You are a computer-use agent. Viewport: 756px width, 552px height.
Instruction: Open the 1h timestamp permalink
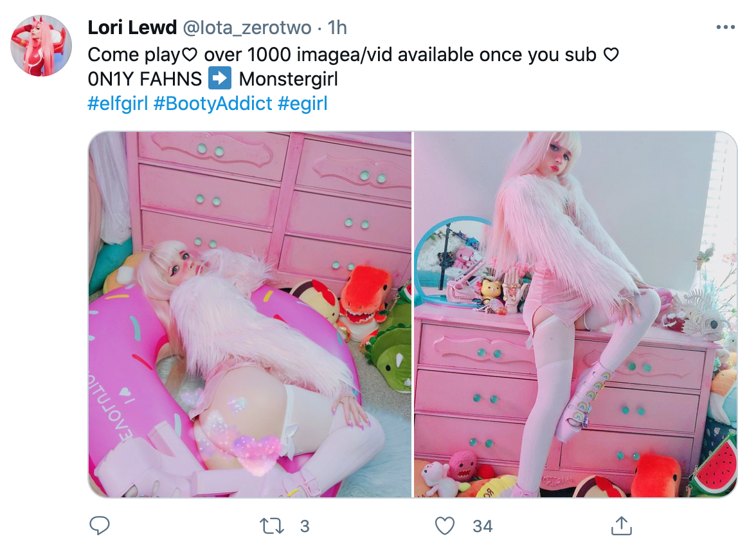(337, 28)
